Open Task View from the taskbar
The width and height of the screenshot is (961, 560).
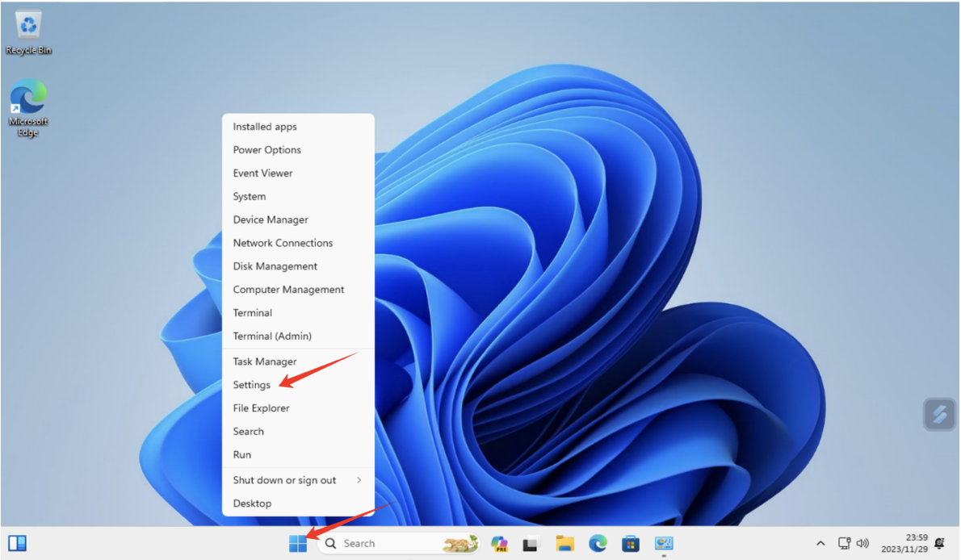(x=531, y=544)
